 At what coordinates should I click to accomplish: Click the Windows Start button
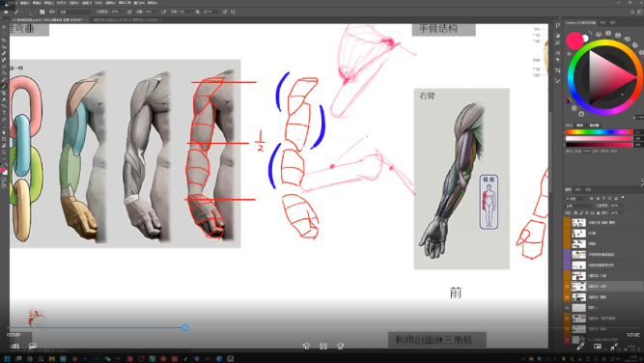pyautogui.click(x=7, y=358)
